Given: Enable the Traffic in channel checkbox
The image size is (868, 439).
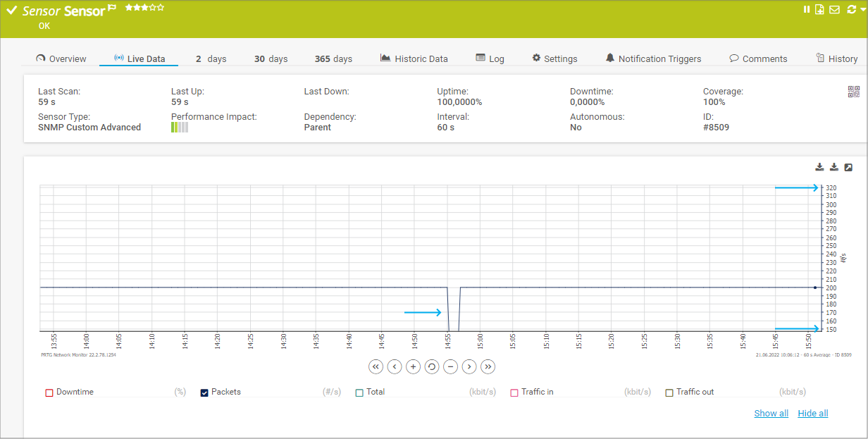Looking at the screenshot, I should pos(514,392).
